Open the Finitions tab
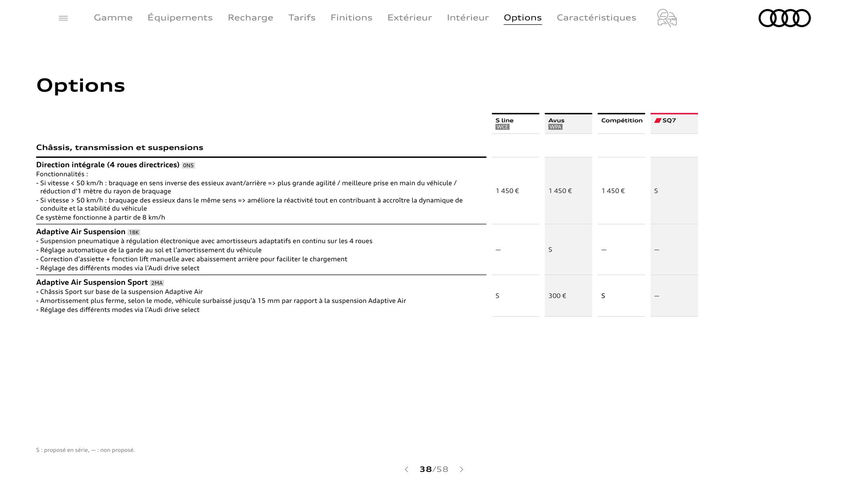The height and width of the screenshot is (488, 868). (x=351, y=17)
